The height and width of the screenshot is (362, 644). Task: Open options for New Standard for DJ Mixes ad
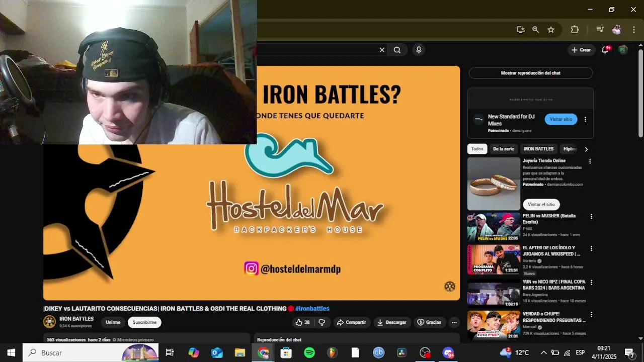(585, 120)
